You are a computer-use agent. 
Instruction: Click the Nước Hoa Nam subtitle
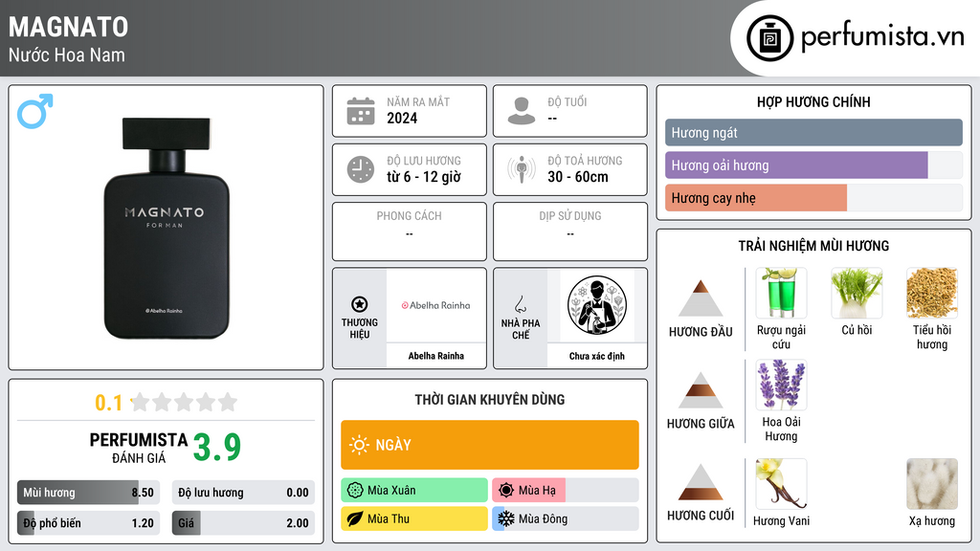click(x=67, y=55)
